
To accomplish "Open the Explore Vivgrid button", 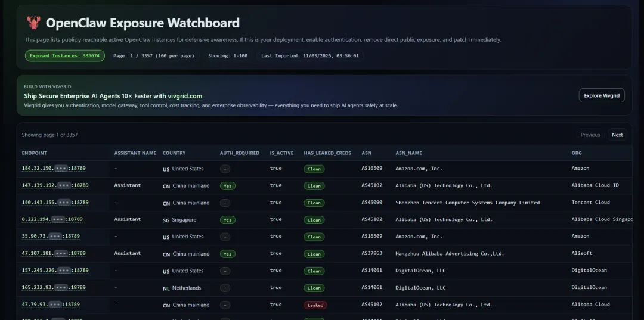I will pyautogui.click(x=602, y=95).
